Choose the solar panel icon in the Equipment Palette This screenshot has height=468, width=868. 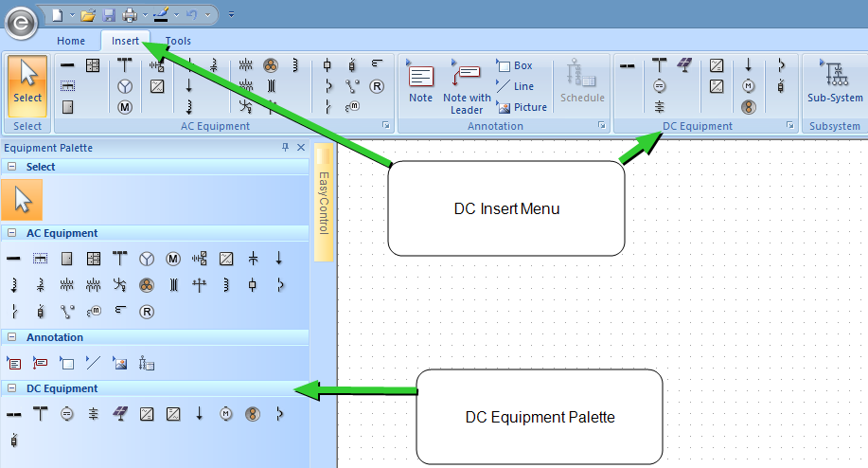point(120,413)
